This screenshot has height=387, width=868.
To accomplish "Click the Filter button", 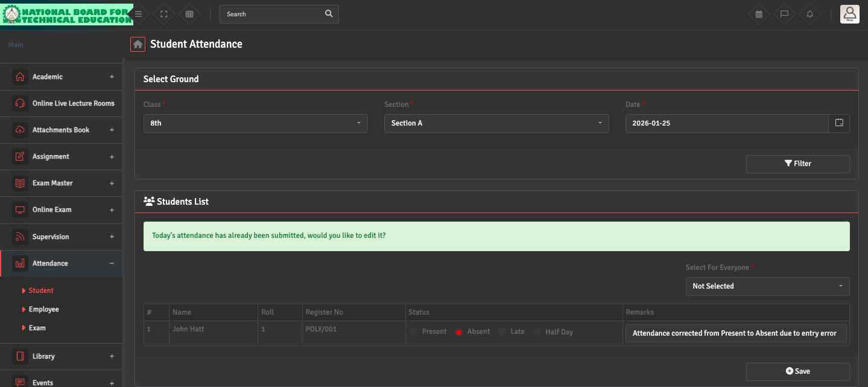I will [x=797, y=164].
